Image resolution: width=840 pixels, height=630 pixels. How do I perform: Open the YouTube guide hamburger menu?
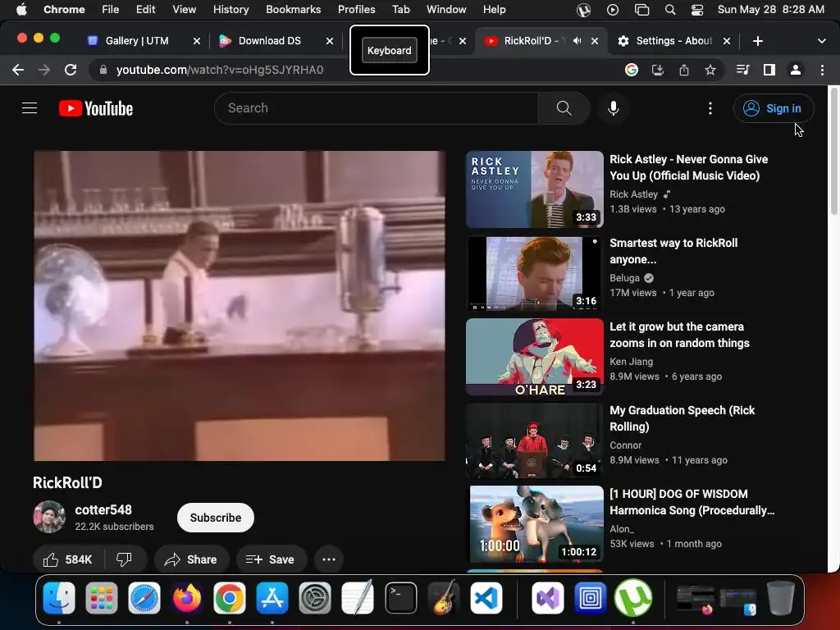click(30, 108)
